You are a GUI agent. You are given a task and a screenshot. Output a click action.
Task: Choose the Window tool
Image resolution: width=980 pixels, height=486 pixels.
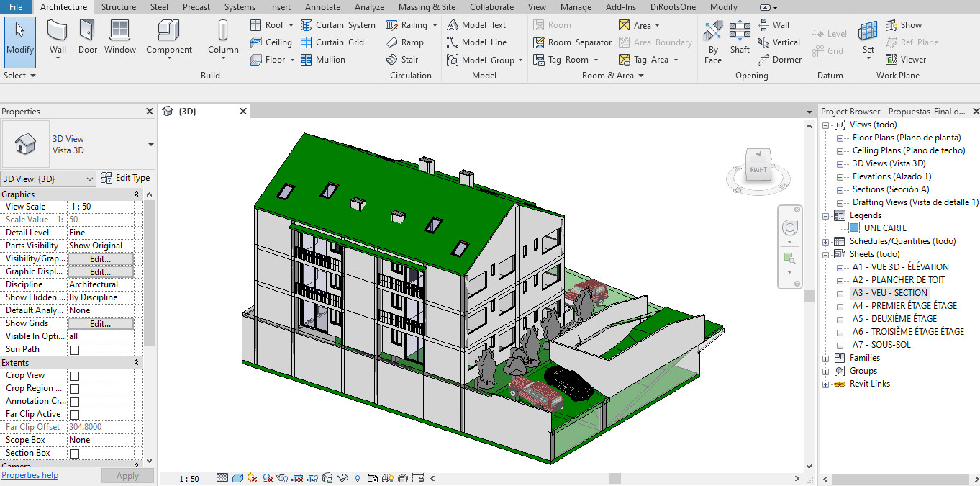coord(120,37)
